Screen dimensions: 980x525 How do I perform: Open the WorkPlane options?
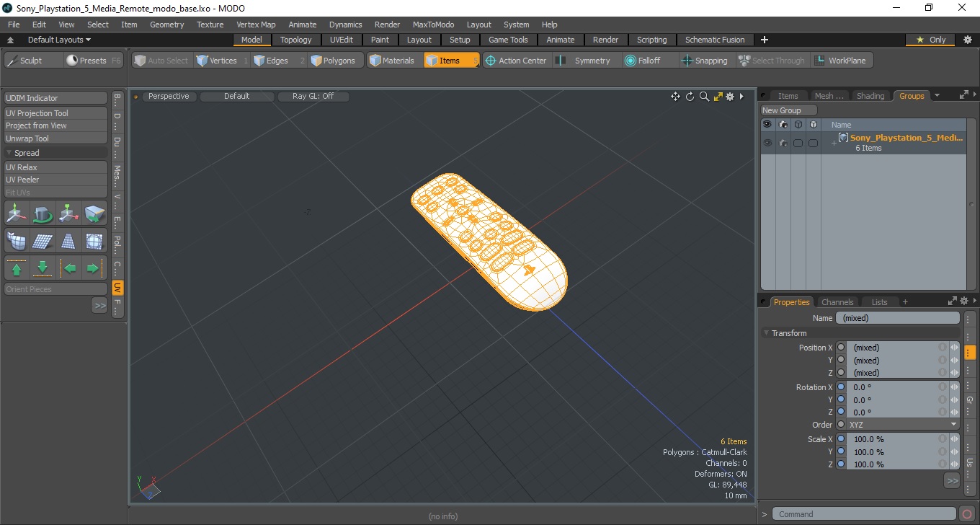coord(842,61)
